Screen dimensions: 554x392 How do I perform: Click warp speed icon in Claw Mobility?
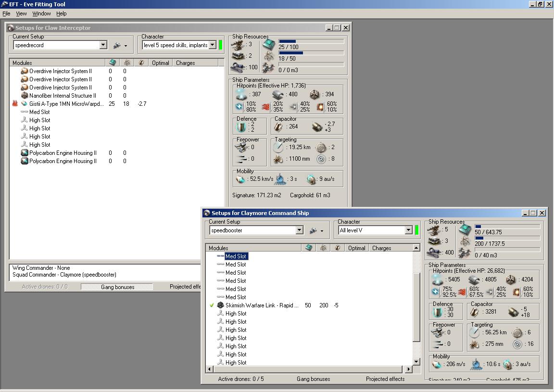point(311,179)
